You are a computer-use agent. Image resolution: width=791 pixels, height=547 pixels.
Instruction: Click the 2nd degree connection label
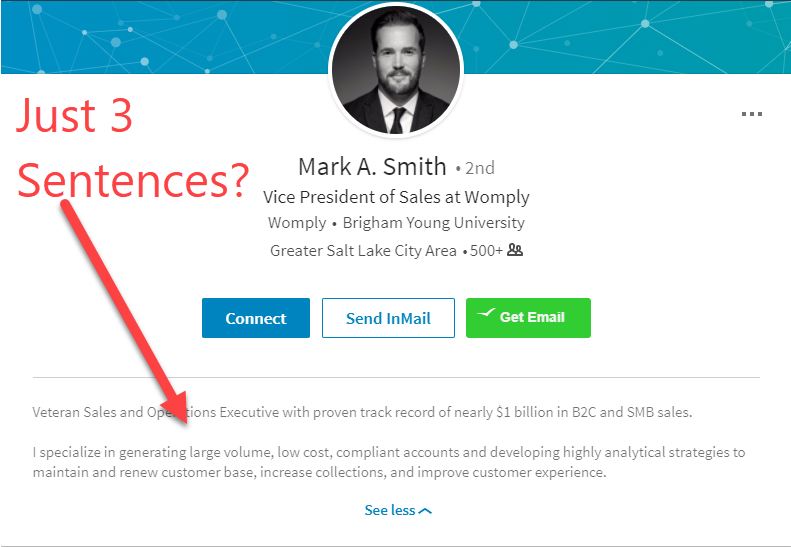click(479, 168)
